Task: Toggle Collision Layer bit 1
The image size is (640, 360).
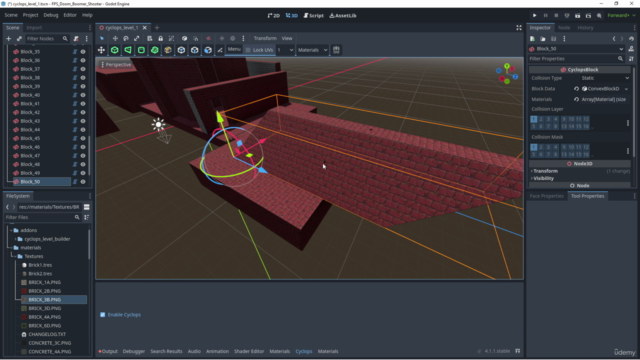Action: (x=533, y=119)
